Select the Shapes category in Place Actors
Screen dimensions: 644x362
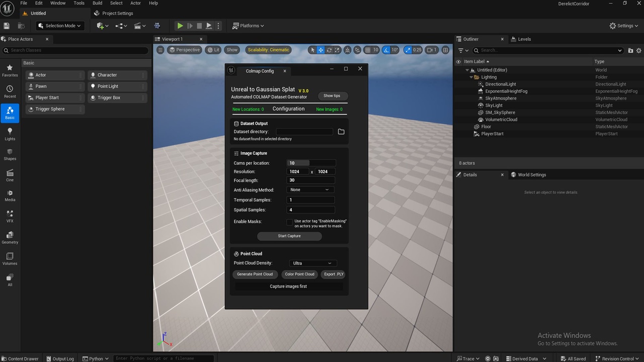coord(10,154)
